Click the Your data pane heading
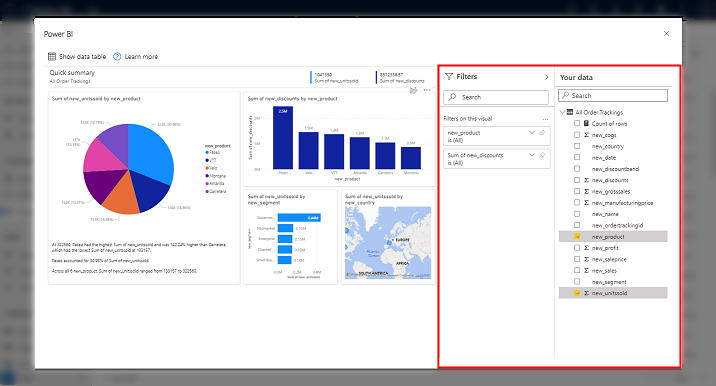This screenshot has height=386, width=716. 576,78
